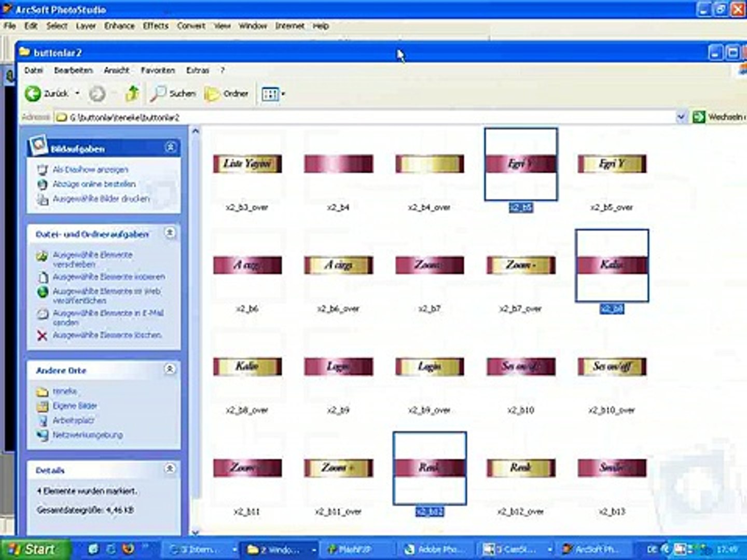Screen dimensions: 747x560
Task: Collapse the Andere Orte panel
Action: (x=170, y=369)
